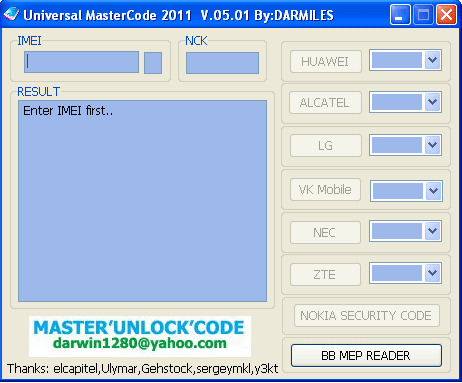The height and width of the screenshot is (383, 462).
Task: Launch the BB MEP READER button
Action: tap(366, 356)
